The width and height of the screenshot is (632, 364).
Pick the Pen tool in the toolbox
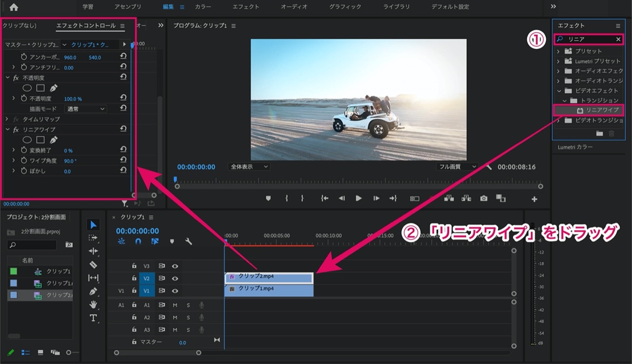click(x=93, y=291)
